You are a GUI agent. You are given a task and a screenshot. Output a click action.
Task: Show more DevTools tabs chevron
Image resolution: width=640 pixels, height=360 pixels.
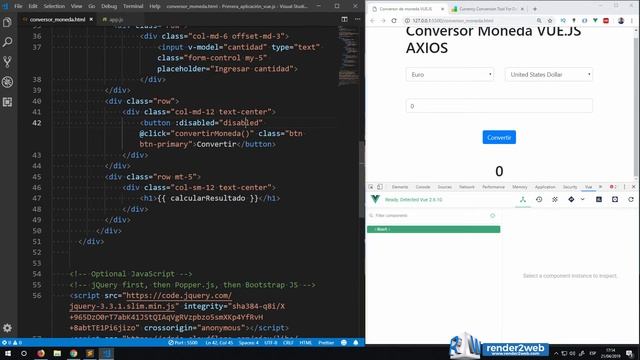600,187
